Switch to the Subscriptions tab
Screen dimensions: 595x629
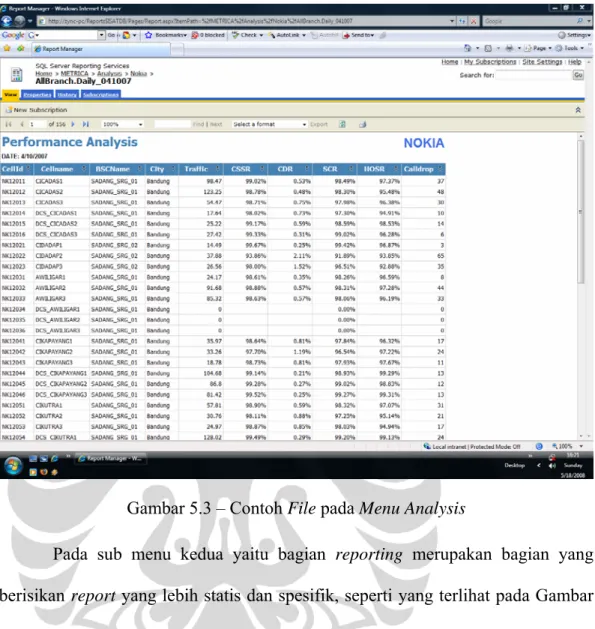point(101,95)
